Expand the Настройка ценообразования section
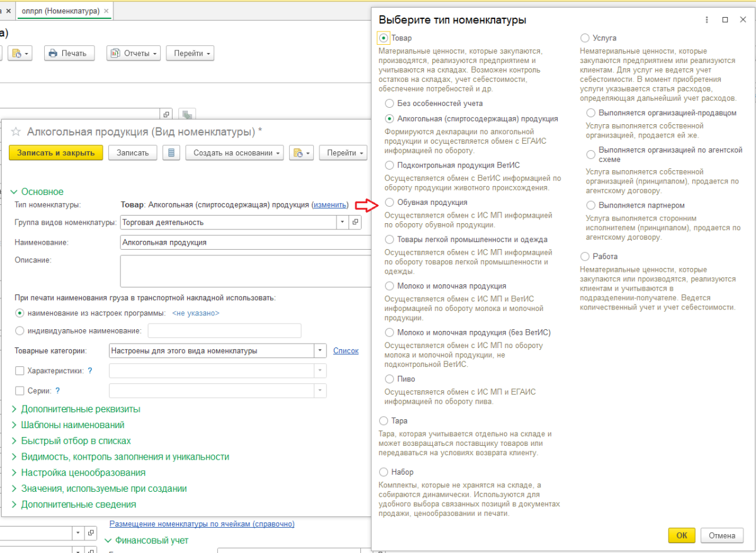The height and width of the screenshot is (553, 756). coord(83,472)
